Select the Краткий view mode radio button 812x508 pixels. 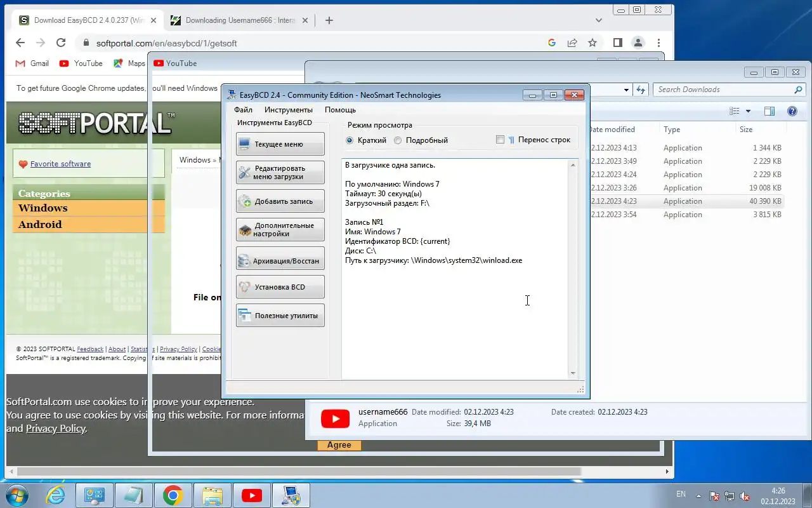click(350, 140)
